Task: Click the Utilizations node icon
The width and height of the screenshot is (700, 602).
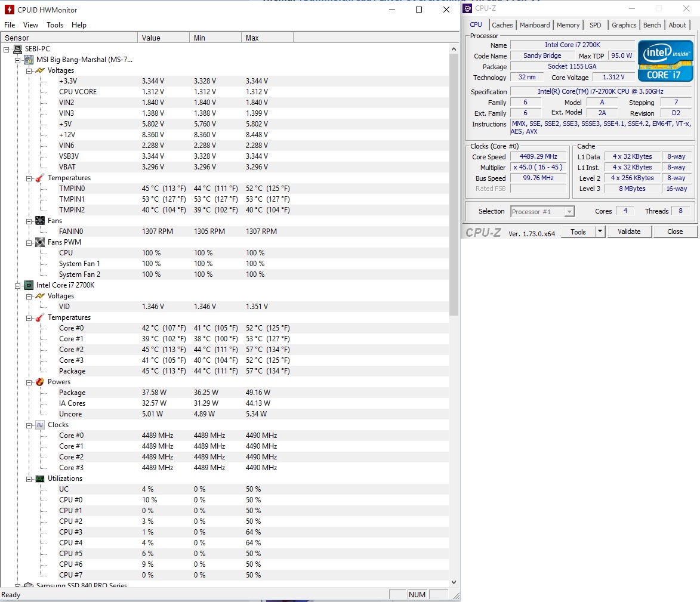Action: tap(40, 478)
